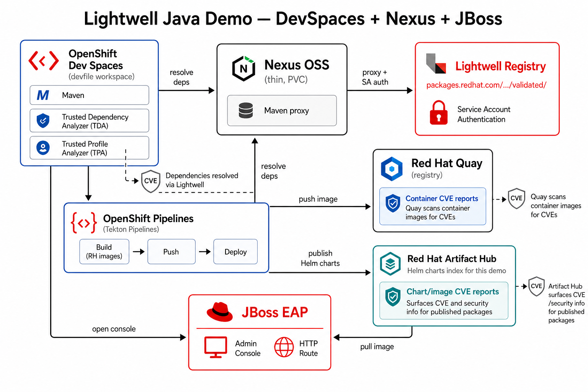Viewport: 588px width, 392px height.
Task: Click the OpenShift Pipelines heading
Action: 148,219
